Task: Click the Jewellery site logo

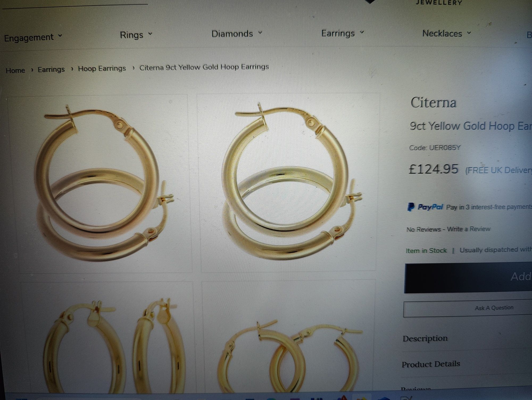Action: click(x=439, y=3)
